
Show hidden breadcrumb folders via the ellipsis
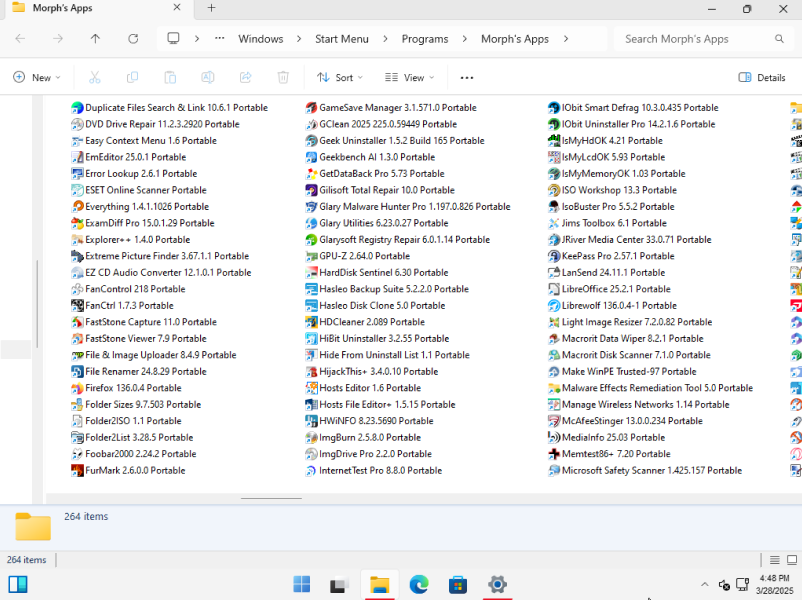(219, 39)
